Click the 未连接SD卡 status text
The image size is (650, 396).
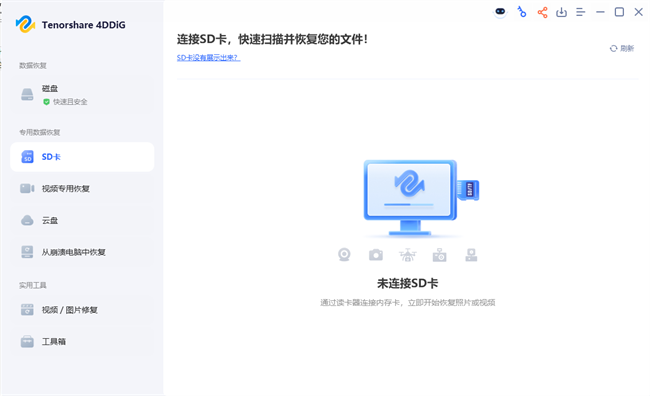(407, 284)
